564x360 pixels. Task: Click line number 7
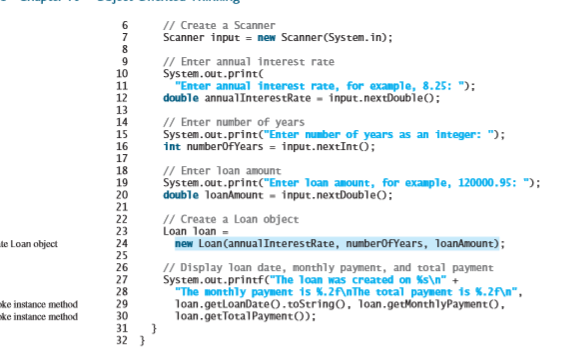coord(125,38)
